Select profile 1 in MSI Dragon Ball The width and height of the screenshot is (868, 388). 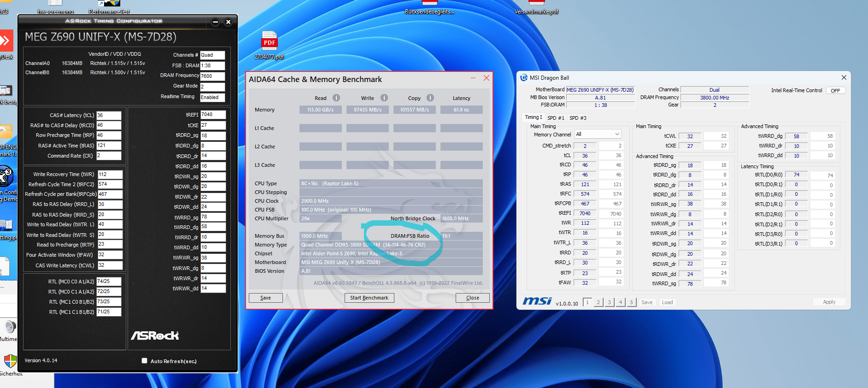point(587,302)
